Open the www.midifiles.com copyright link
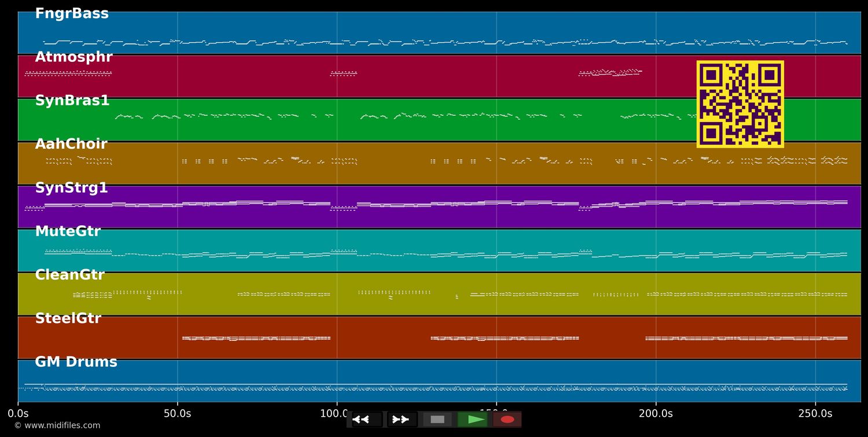Image resolution: width=868 pixels, height=437 pixels. point(57,425)
